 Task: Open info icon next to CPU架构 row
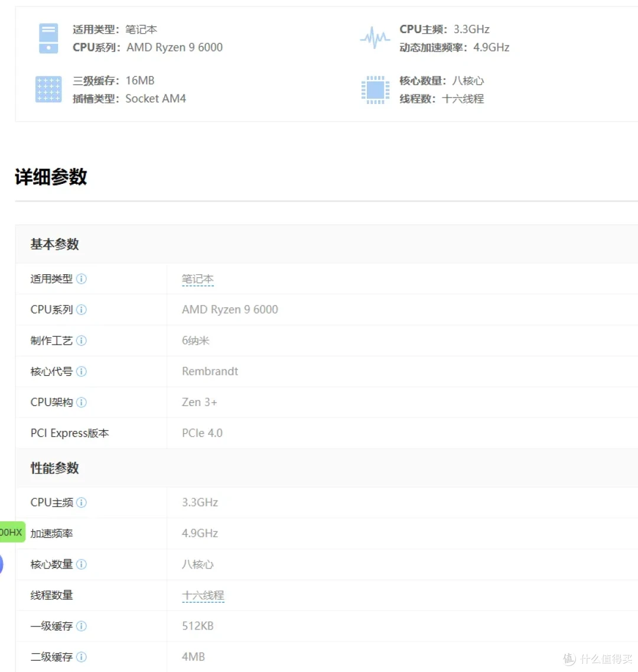[82, 402]
